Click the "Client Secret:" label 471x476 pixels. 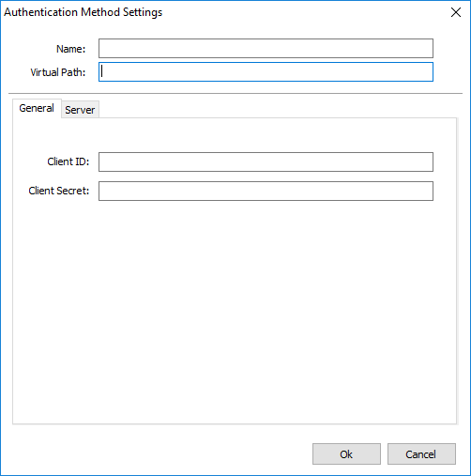coord(59,191)
